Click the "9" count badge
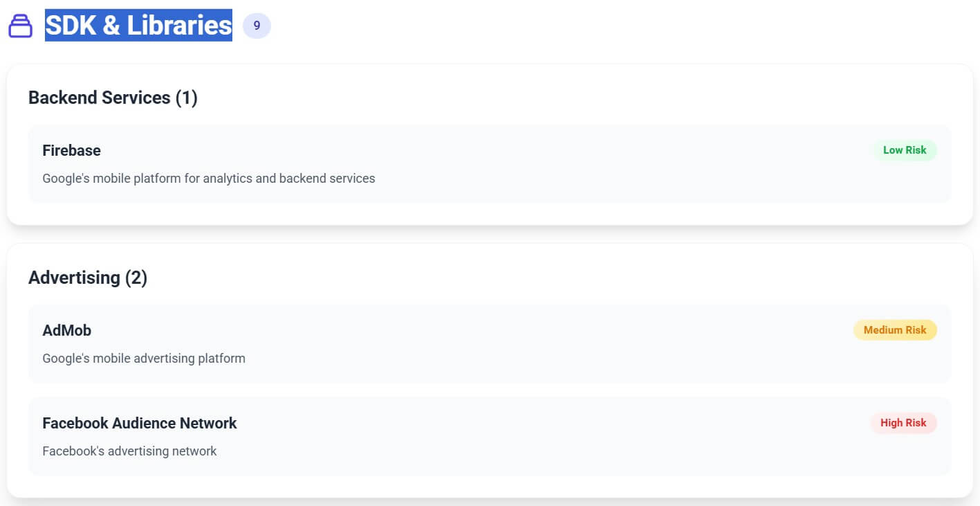Viewport: 980px width, 506px height. (256, 26)
